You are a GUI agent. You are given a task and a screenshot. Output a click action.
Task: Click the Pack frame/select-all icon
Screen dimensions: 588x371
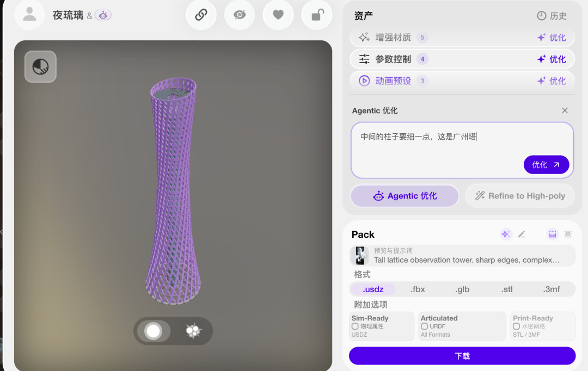(x=568, y=234)
